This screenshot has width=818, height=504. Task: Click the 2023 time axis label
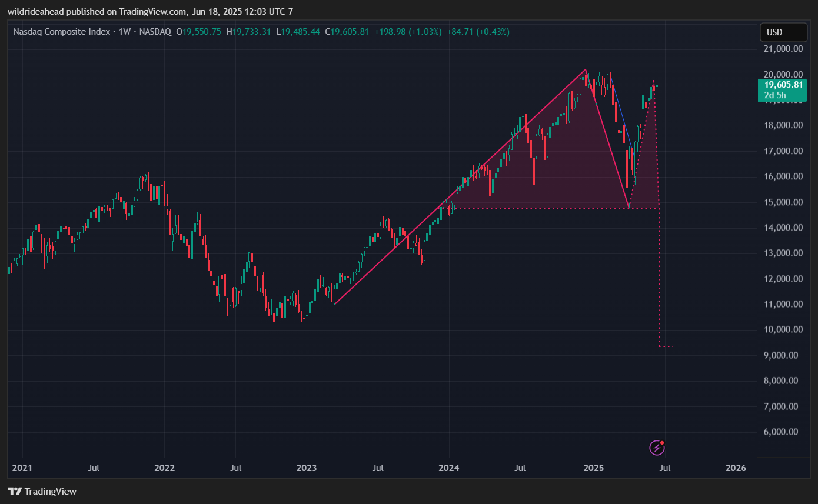click(x=307, y=468)
